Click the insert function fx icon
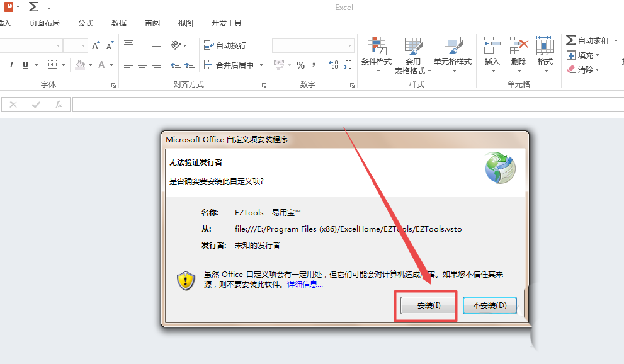 coord(59,105)
